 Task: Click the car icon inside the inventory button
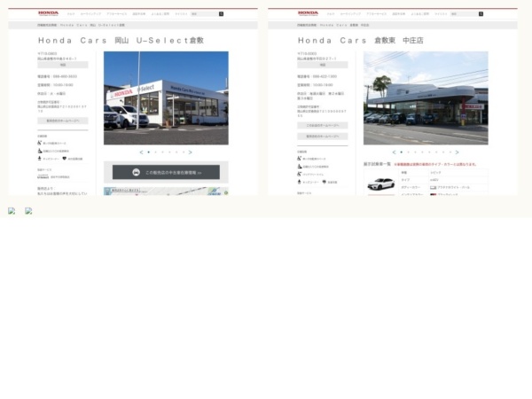click(x=136, y=172)
